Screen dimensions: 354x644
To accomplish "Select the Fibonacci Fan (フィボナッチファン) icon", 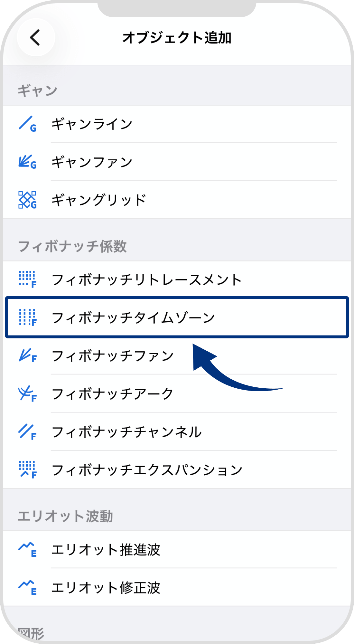I will (x=27, y=356).
